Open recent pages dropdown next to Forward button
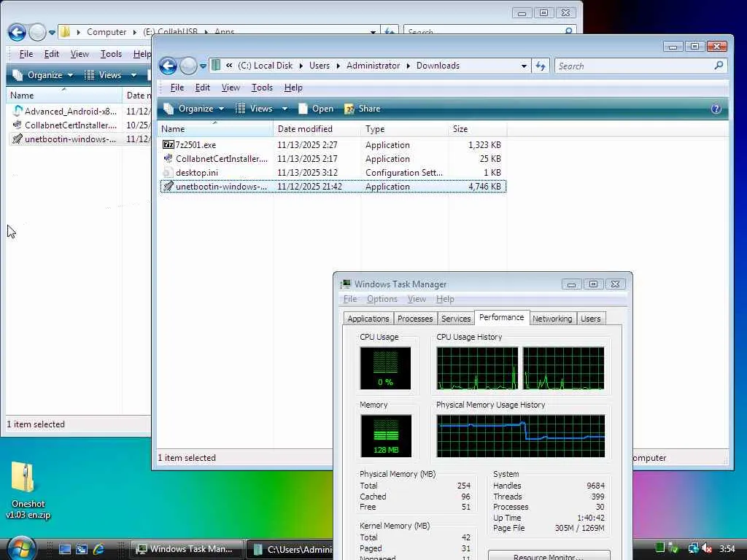Image resolution: width=747 pixels, height=560 pixels. pos(203,66)
